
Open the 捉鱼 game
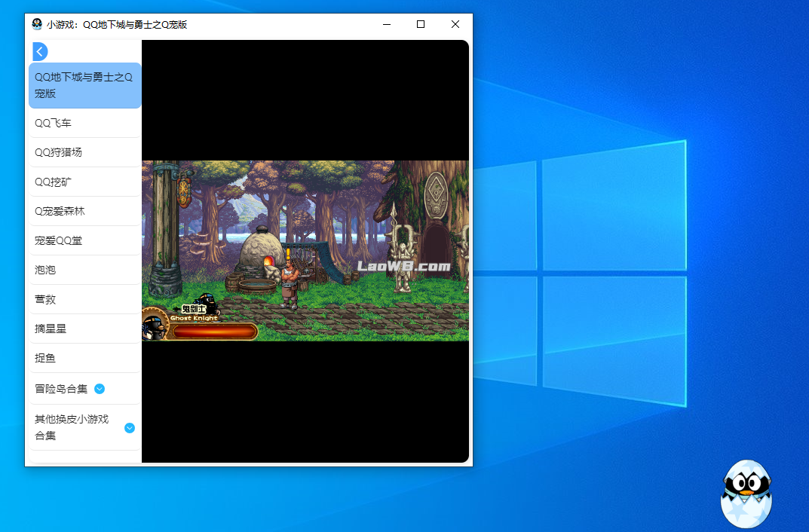pos(85,358)
